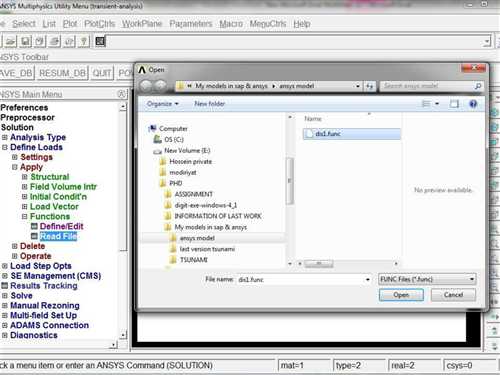
Task: Open the PlotCtrls menu
Action: pyautogui.click(x=99, y=24)
